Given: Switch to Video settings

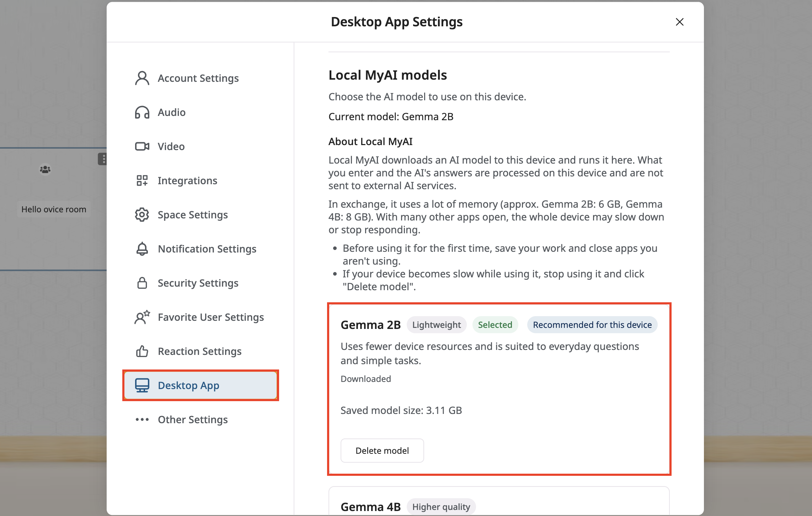Looking at the screenshot, I should click(x=201, y=147).
